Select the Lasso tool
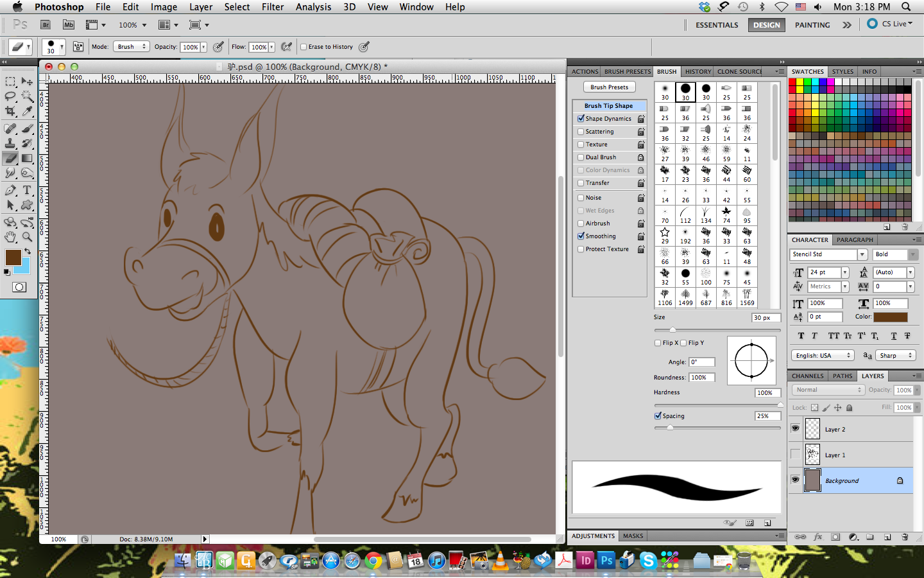The width and height of the screenshot is (924, 578). point(11,96)
